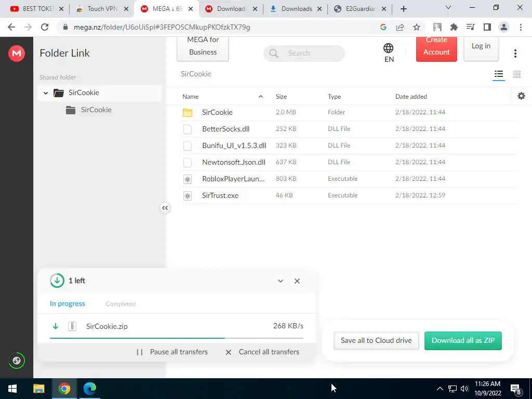Open File Explorer from taskbar
This screenshot has height=399, width=532.
click(38, 389)
